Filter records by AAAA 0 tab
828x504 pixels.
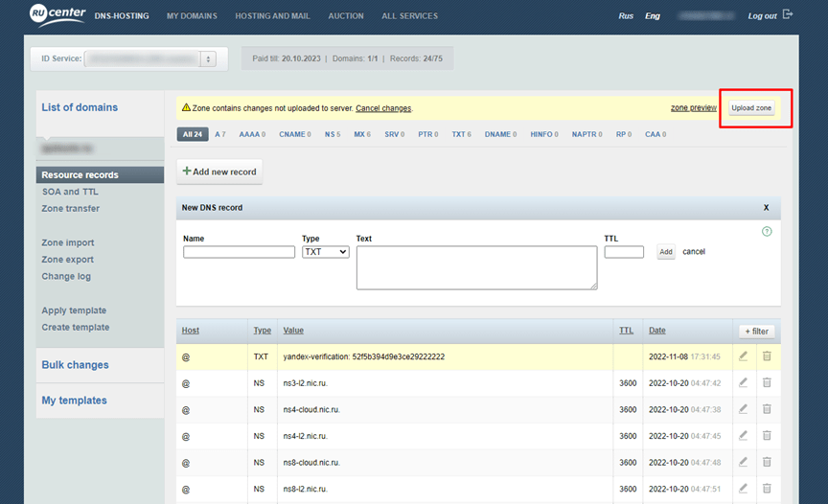tap(252, 134)
